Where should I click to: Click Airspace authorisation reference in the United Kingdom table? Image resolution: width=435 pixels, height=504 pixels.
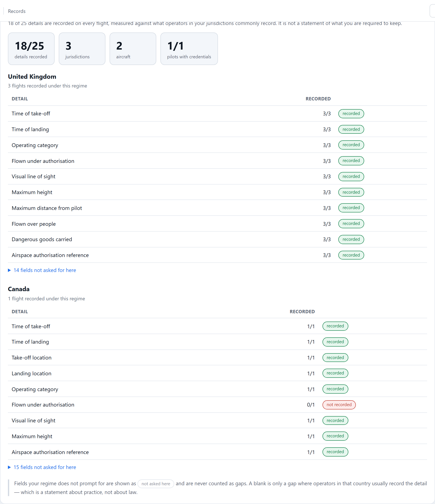pyautogui.click(x=50, y=255)
